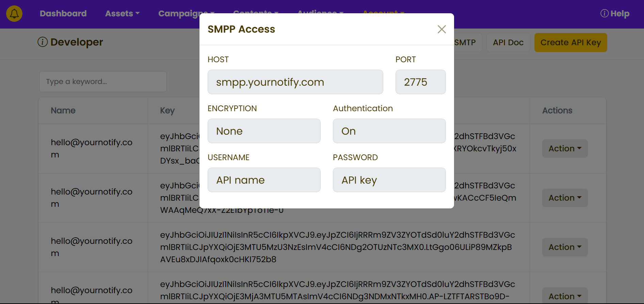The image size is (644, 304).
Task: Click the Encryption None field
Action: click(264, 131)
